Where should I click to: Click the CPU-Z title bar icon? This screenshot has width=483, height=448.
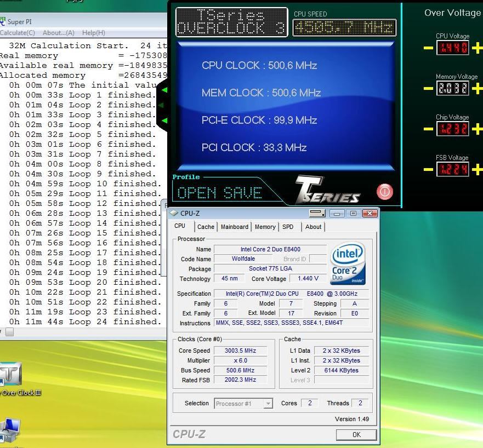174,213
